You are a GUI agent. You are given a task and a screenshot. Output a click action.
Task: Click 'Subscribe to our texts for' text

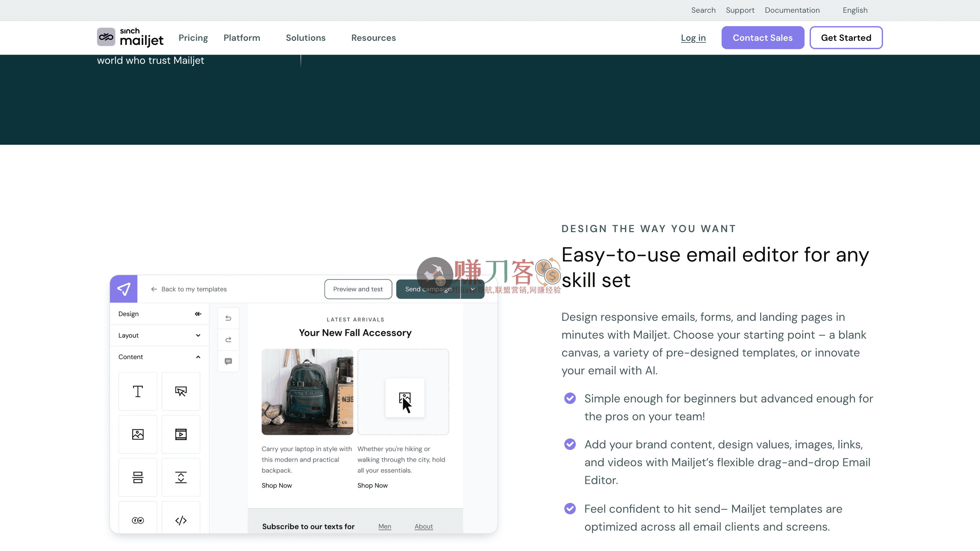pos(308,526)
